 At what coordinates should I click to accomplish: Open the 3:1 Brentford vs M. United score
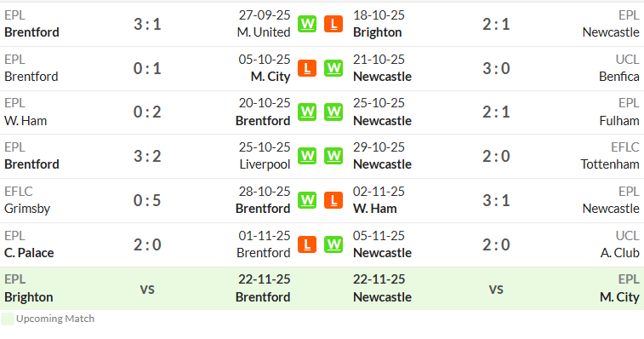coord(147,24)
